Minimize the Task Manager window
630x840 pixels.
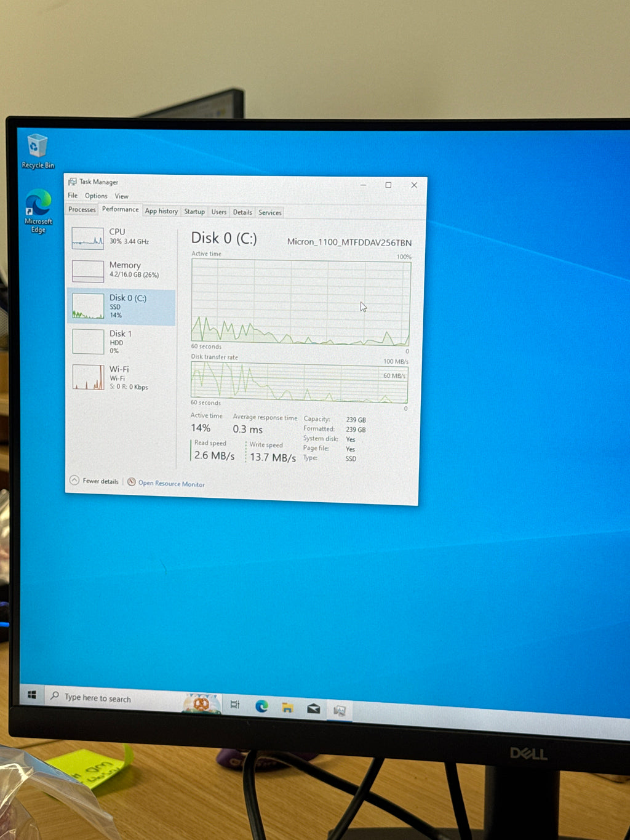pyautogui.click(x=363, y=184)
